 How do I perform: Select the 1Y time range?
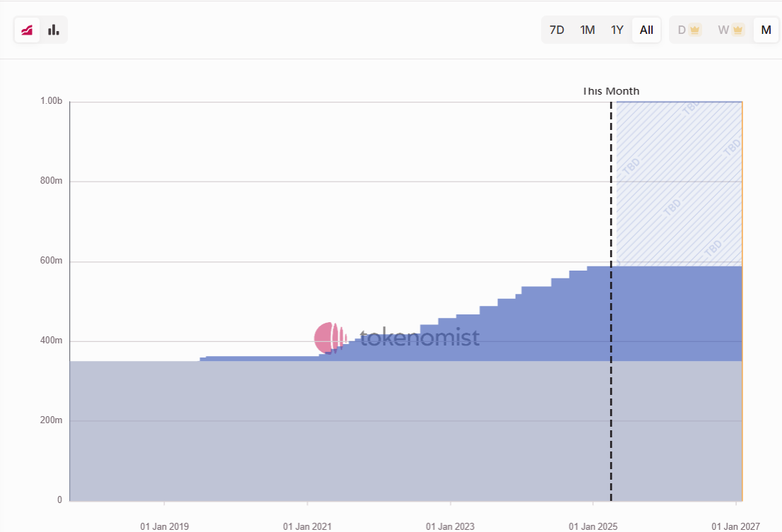(x=617, y=30)
